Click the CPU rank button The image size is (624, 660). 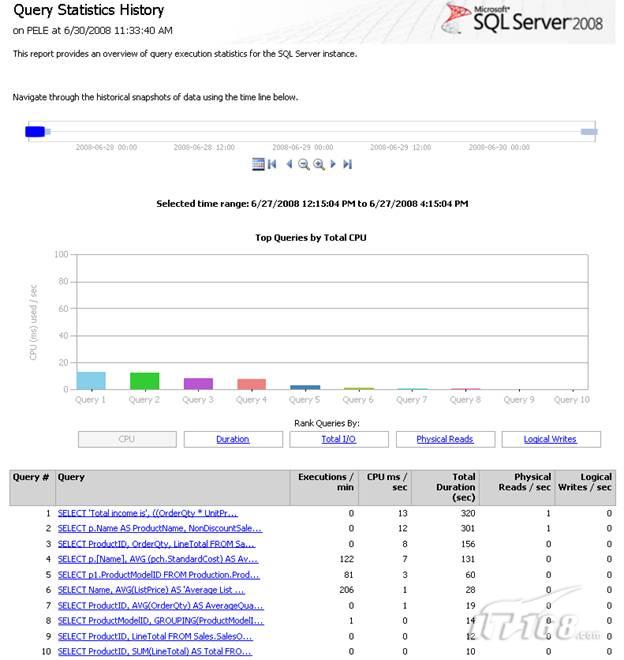pos(127,439)
